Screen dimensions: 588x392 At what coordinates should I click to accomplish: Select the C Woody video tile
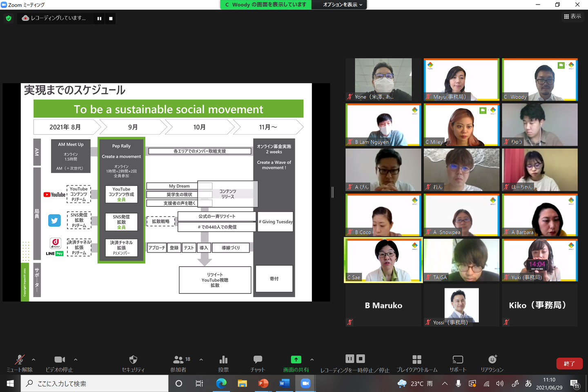(540, 80)
